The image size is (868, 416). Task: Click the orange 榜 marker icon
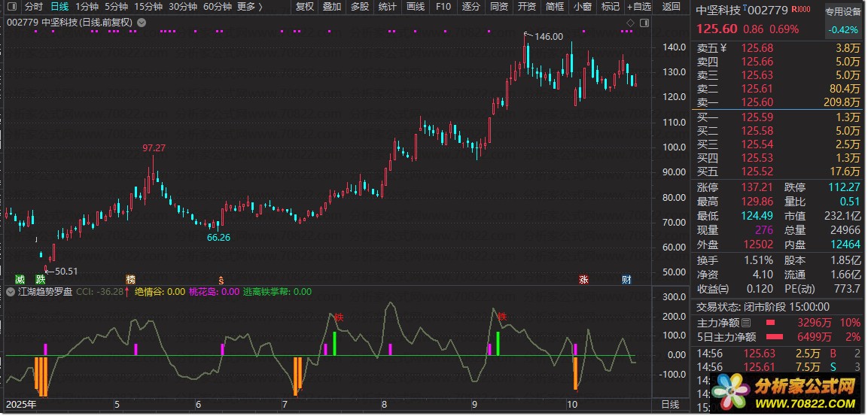(131, 279)
